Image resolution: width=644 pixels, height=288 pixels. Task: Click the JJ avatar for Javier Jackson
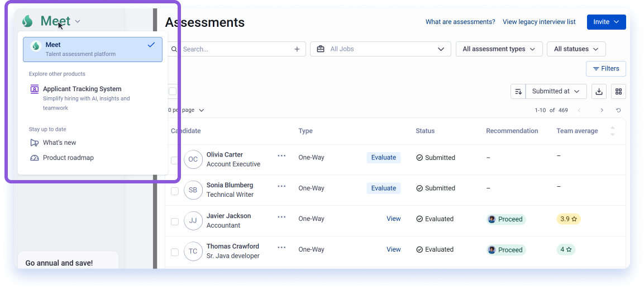tap(193, 221)
